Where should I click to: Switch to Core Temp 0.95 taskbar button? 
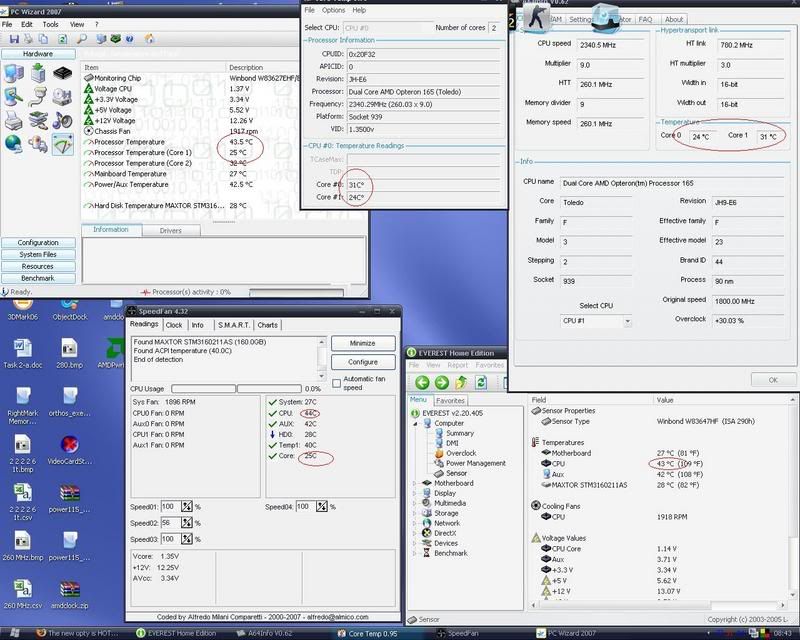click(x=367, y=633)
